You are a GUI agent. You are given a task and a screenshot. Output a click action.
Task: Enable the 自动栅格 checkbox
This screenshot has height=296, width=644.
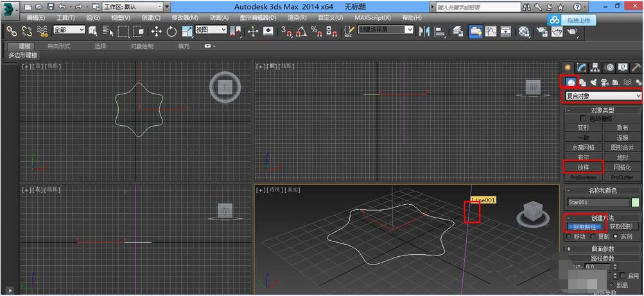tap(583, 119)
